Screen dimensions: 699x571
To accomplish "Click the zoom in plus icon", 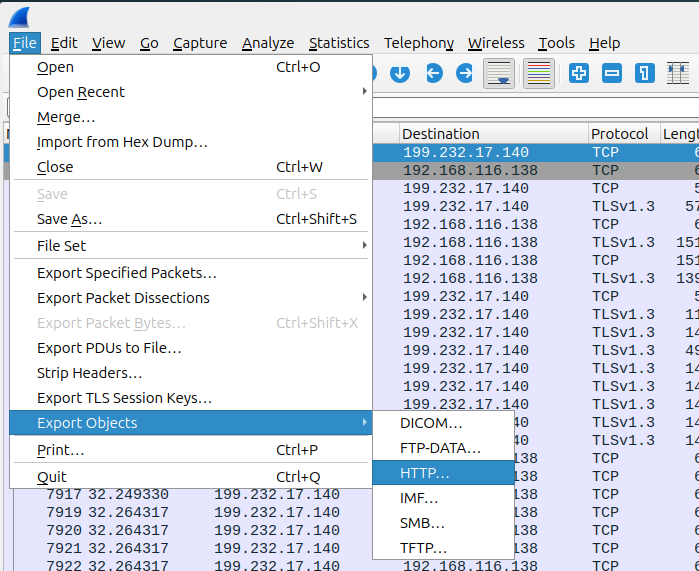I will coord(579,73).
